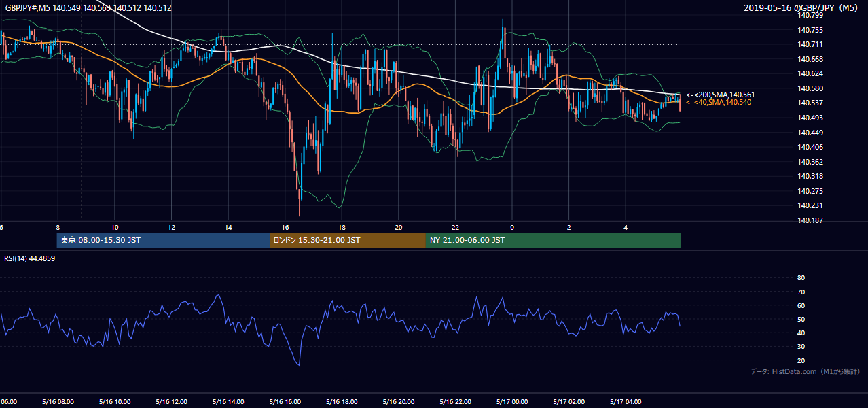Image resolution: width=868 pixels, height=408 pixels.
Task: Click hour label 10 under the price chart
Action: coord(115,228)
